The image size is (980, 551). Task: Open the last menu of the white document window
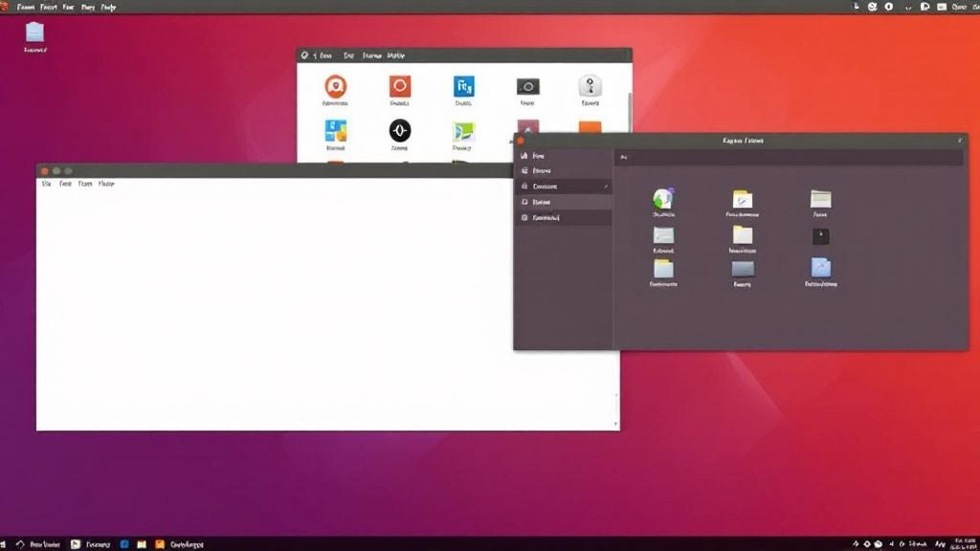pyautogui.click(x=107, y=183)
